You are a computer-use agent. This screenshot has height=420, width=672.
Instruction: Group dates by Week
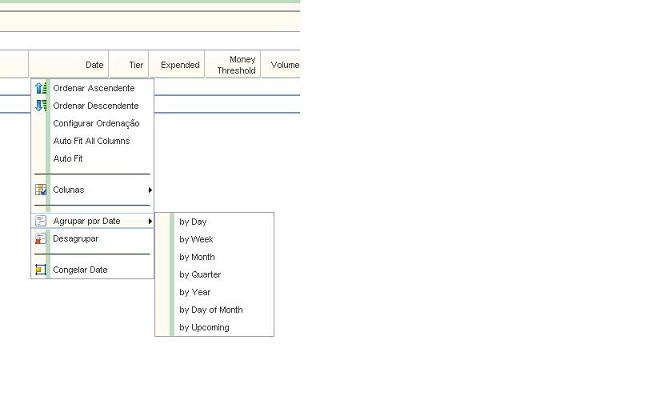[196, 240]
